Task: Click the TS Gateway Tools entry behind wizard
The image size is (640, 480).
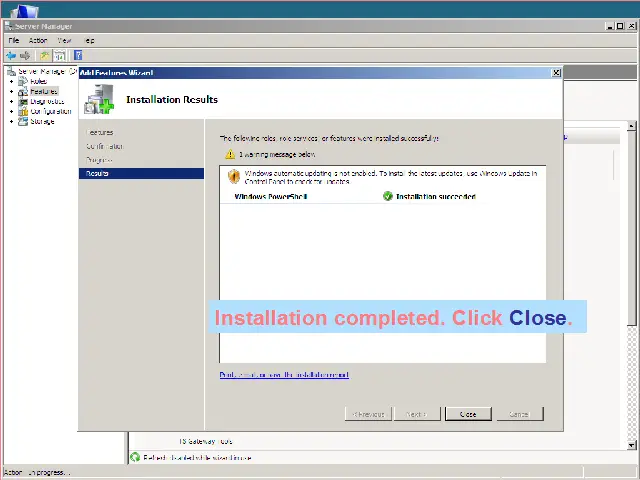Action: [x=206, y=441]
